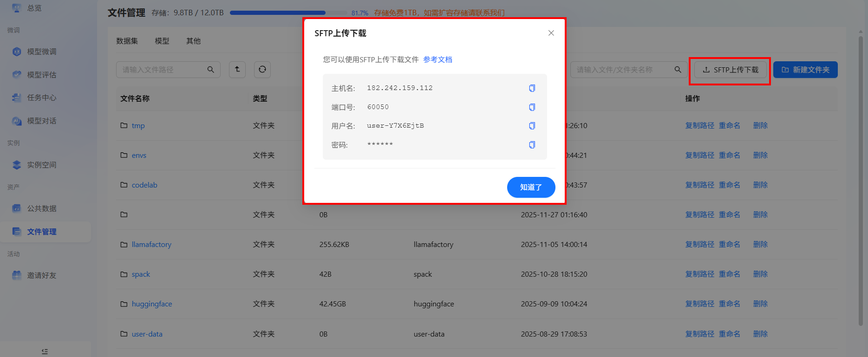Open the huggingface folder
Viewport: 868px width, 357px height.
[152, 304]
